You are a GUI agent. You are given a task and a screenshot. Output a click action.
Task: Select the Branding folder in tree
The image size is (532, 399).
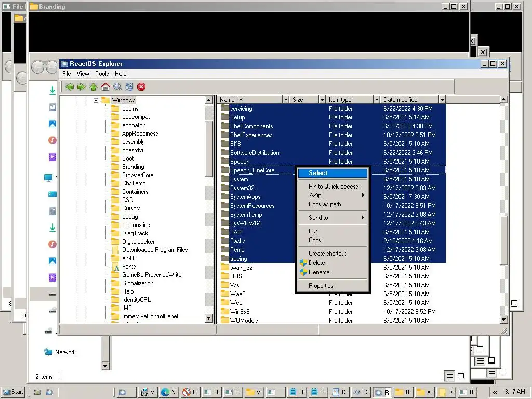click(133, 167)
